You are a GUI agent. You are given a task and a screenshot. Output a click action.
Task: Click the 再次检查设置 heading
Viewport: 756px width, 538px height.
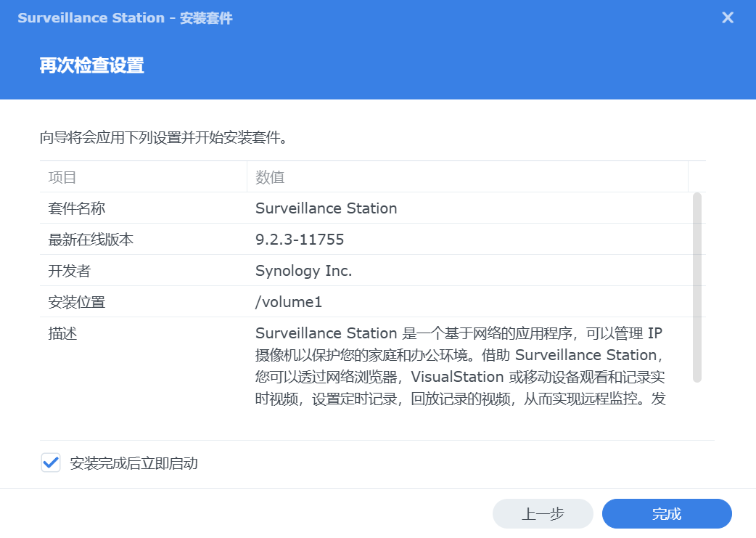(91, 65)
